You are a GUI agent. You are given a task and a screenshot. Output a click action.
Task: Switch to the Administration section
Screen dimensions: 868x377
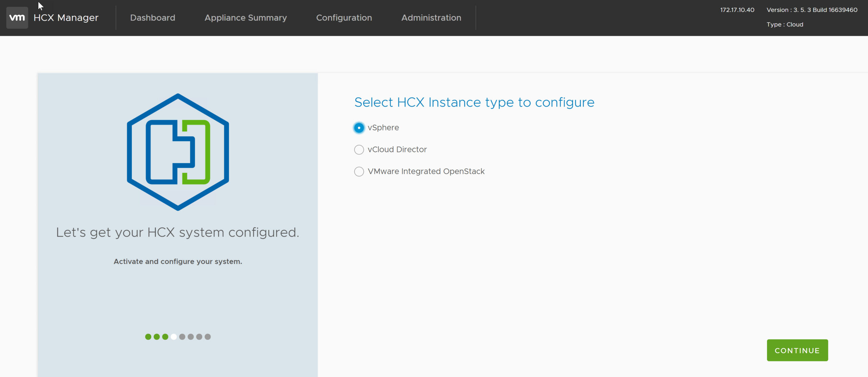431,18
